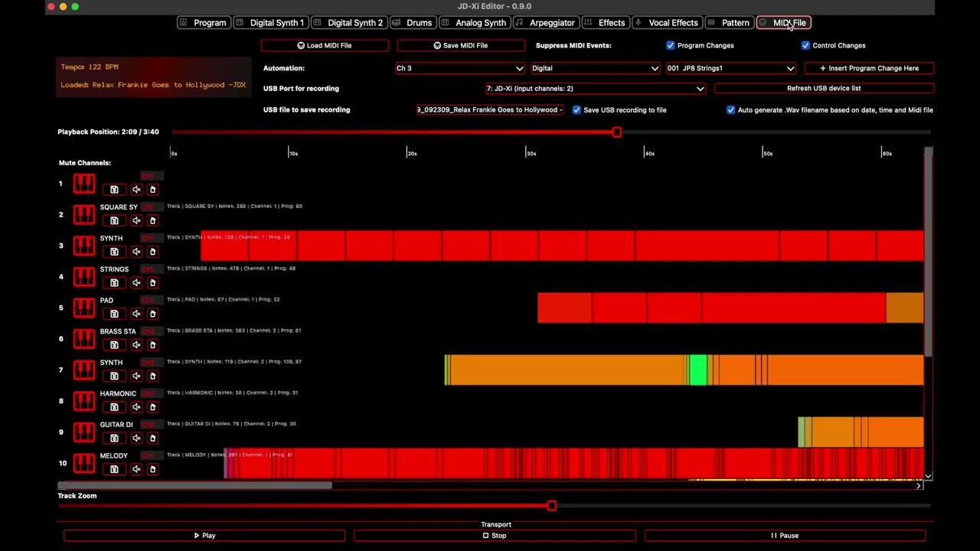980x551 pixels.
Task: Click the Load MIDI File button
Action: [325, 45]
